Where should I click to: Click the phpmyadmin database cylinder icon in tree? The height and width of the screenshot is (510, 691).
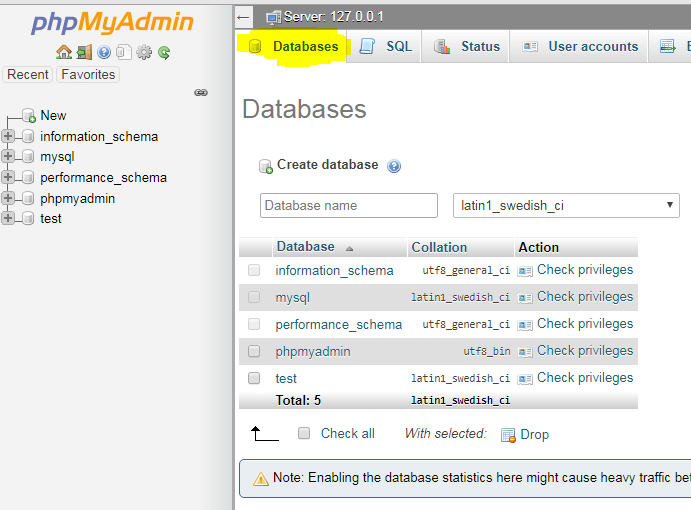click(28, 198)
